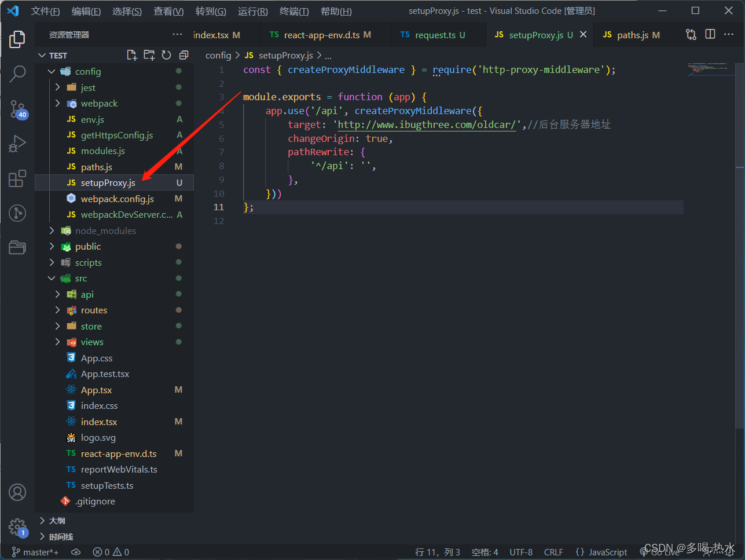Screen dimensions: 745x560
Task: Click synchronize changes cloud icon in status bar
Action: point(76,552)
